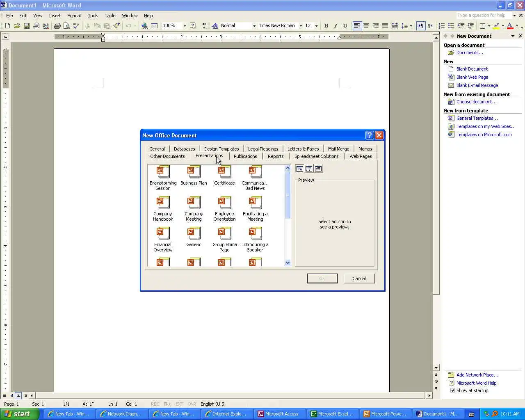525x420 pixels.
Task: Click the New Blank Document toolbar icon
Action: point(7,26)
